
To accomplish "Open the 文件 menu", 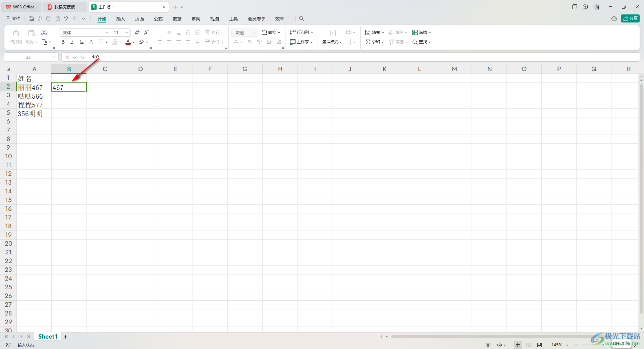I will tap(13, 18).
